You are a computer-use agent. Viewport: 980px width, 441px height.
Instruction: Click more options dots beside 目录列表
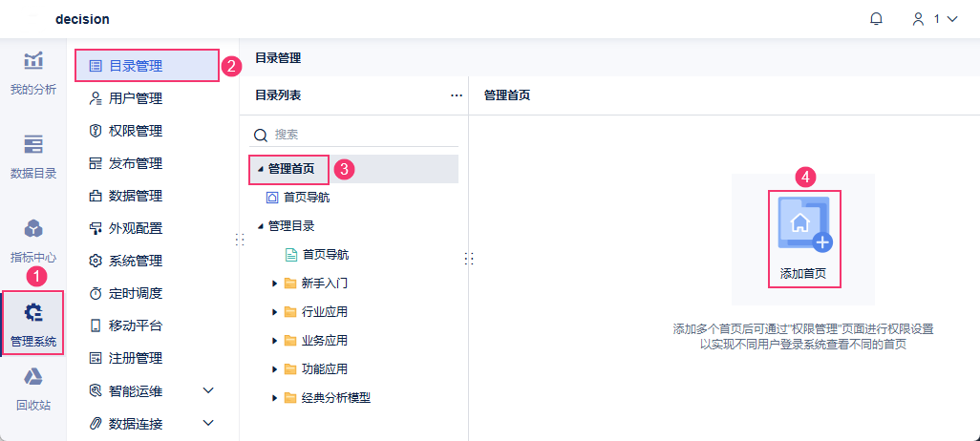(x=457, y=95)
